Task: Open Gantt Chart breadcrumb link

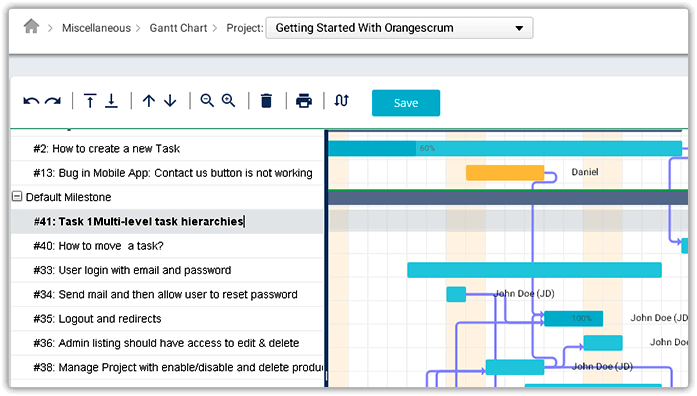Action: pyautogui.click(x=178, y=28)
